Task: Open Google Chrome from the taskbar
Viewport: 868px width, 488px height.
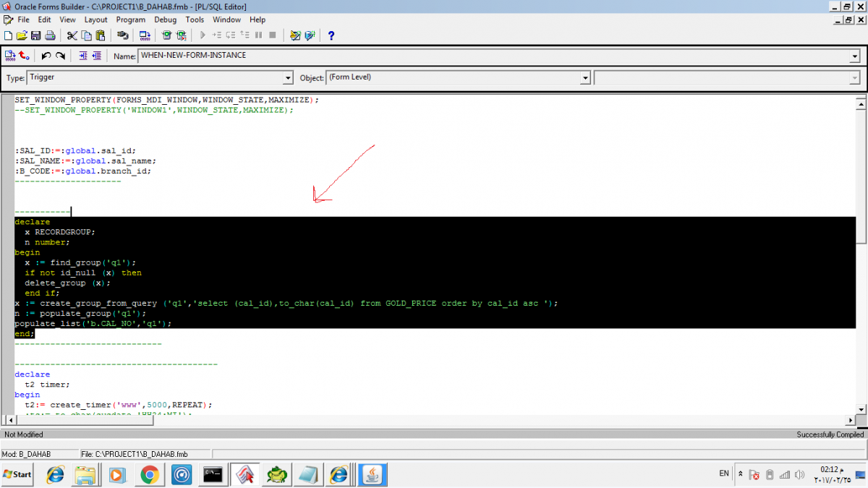Action: (150, 474)
